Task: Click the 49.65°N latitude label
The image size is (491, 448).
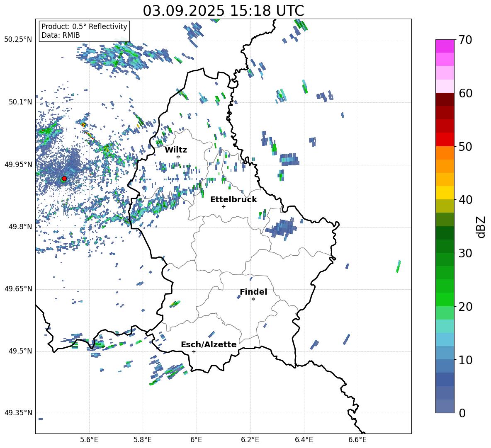Action: [x=18, y=288]
